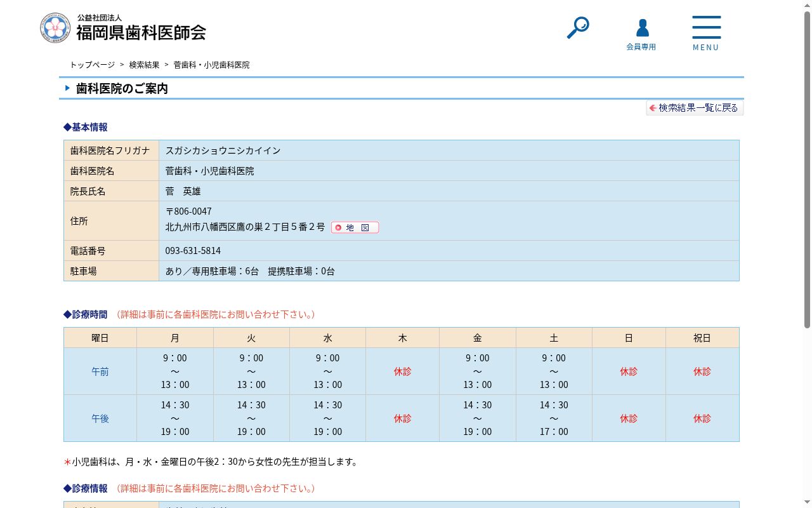This screenshot has height=508, width=812.
Task: Click 検索結果一覧に戻る back button
Action: [695, 108]
